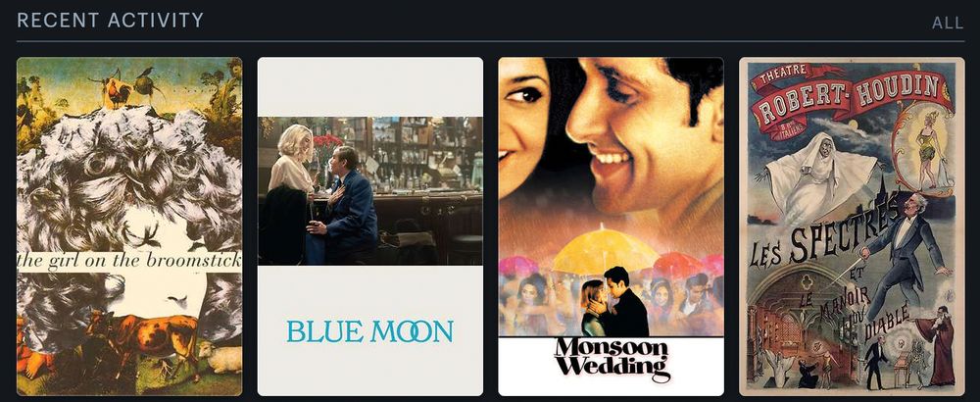Click the 'the girl on the broomstick' title text
The width and height of the screenshot is (980, 402).
point(129,261)
